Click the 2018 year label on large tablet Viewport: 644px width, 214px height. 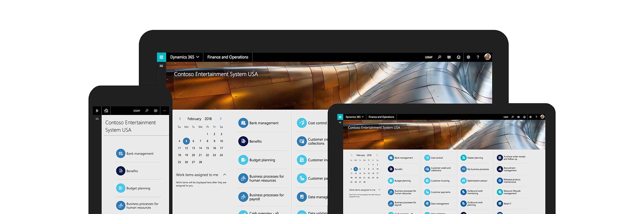[208, 119]
